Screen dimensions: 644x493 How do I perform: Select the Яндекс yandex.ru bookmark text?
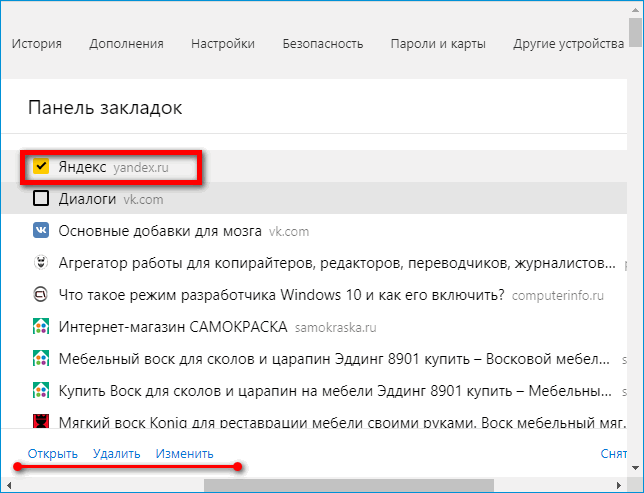pyautogui.click(x=113, y=167)
